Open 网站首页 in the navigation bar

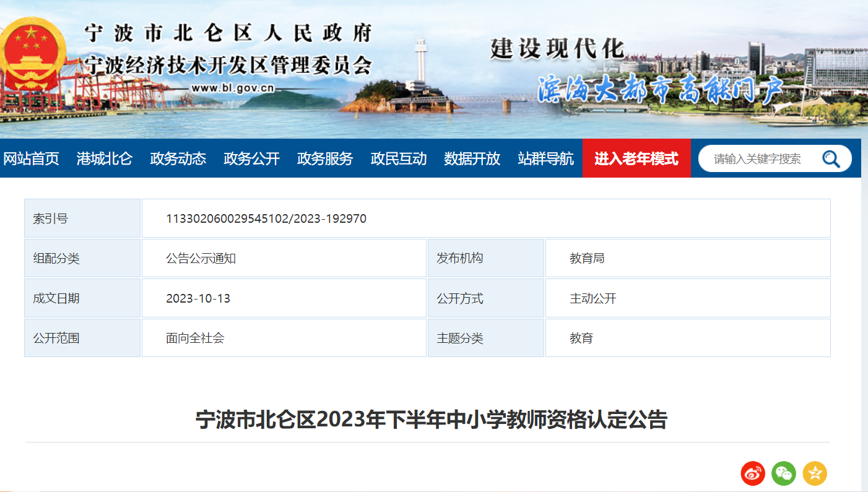tap(31, 159)
